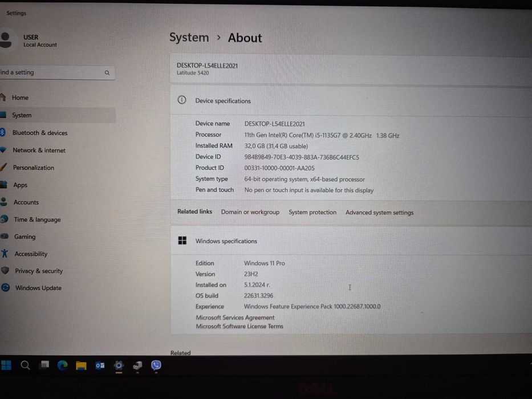Screen dimensions: 532x399
Task: Open Microsoft Services Agreement link
Action: click(235, 317)
